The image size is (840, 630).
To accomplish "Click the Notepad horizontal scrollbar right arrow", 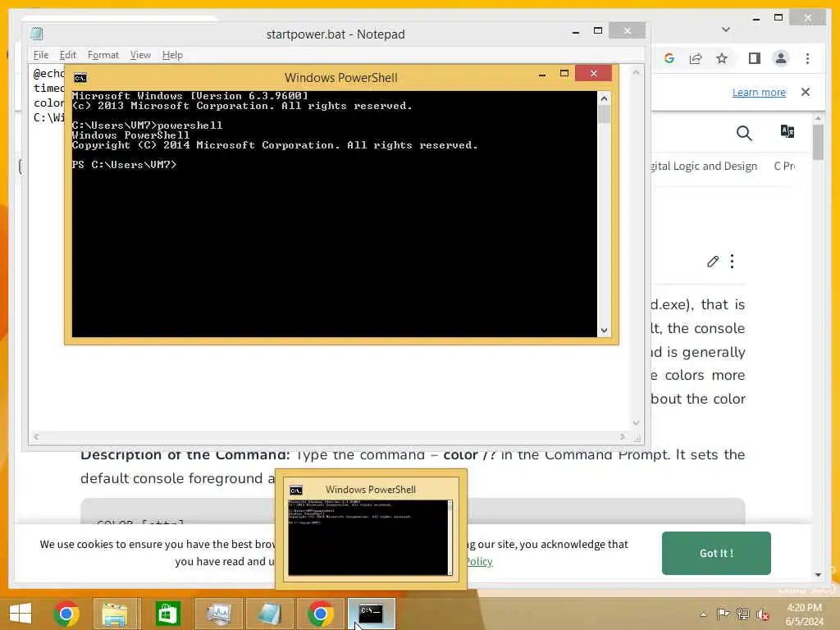I will (x=622, y=436).
